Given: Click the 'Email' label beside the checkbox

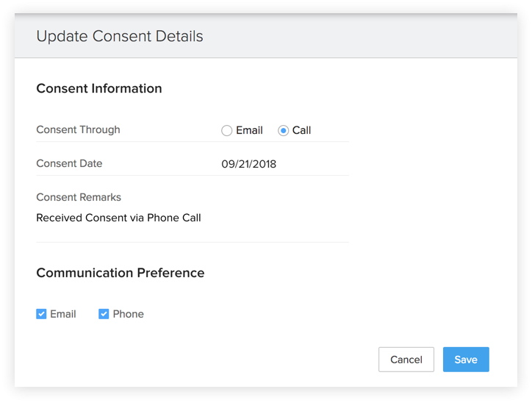Looking at the screenshot, I should coord(63,314).
